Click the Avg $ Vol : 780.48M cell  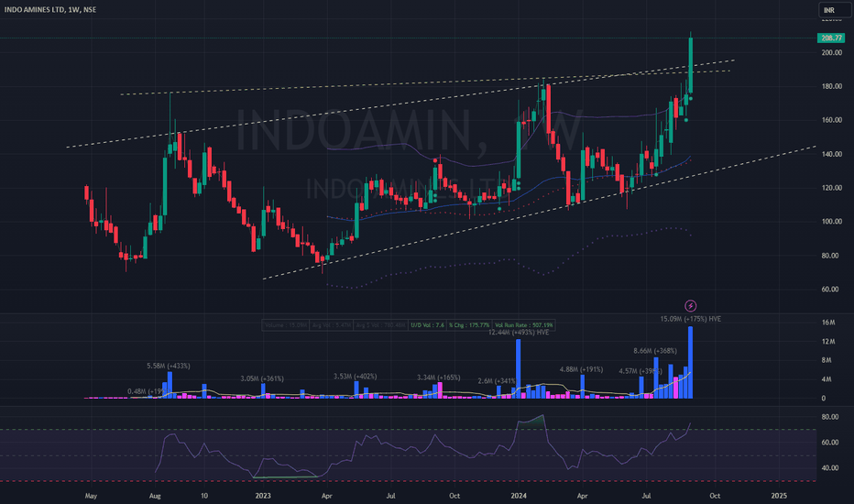coord(380,325)
